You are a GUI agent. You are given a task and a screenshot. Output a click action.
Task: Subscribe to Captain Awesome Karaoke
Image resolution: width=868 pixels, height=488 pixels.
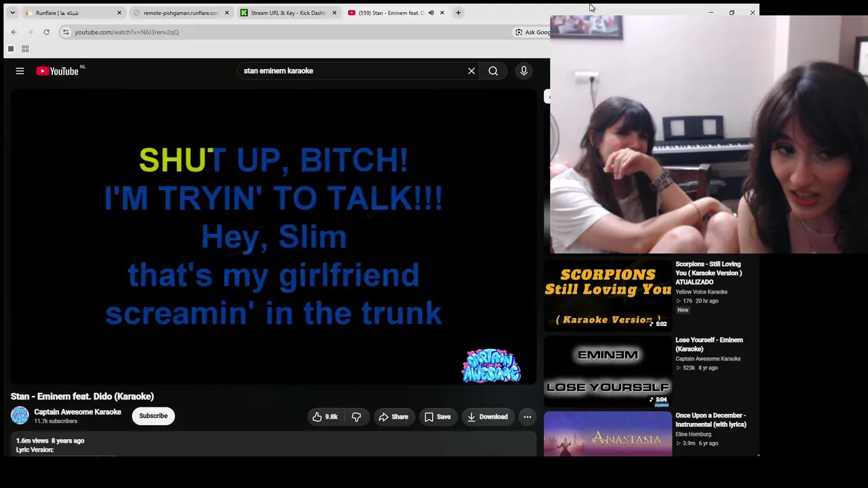153,415
